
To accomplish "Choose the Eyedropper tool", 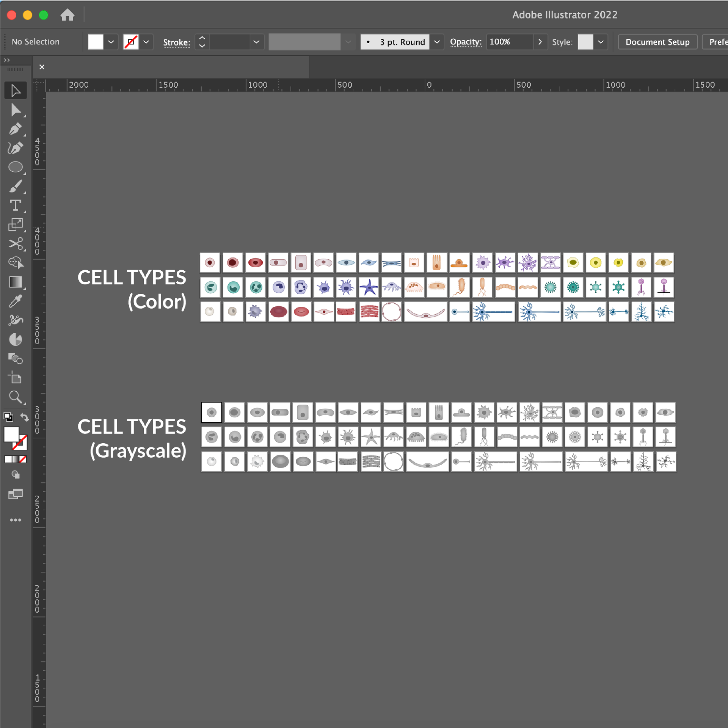I will pyautogui.click(x=16, y=301).
